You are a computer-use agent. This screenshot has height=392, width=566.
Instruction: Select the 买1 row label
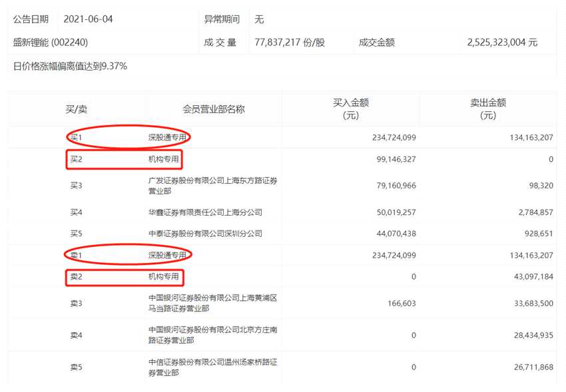pyautogui.click(x=76, y=137)
